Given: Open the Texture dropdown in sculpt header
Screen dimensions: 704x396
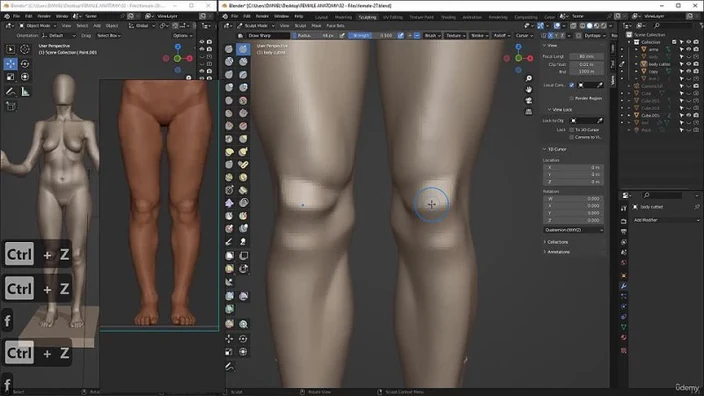Looking at the screenshot, I should [x=455, y=35].
